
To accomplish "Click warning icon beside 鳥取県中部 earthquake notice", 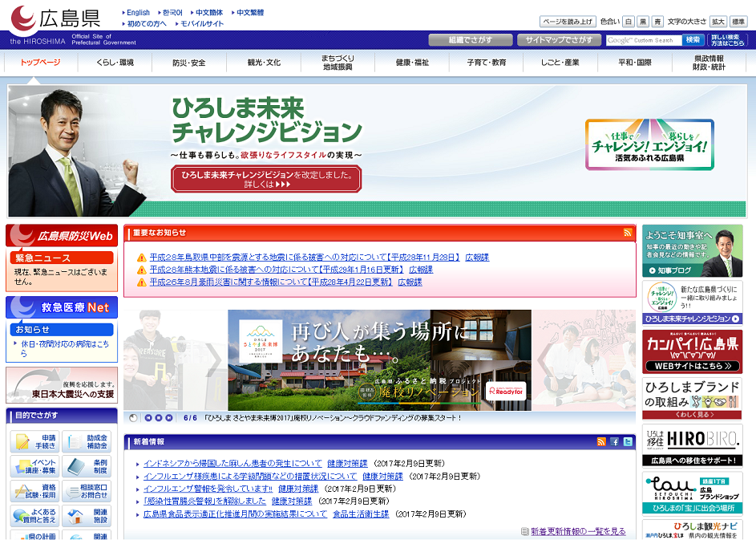I will (x=142, y=258).
